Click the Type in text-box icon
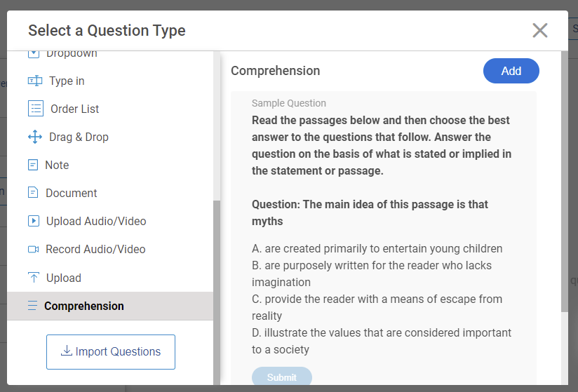 34,81
